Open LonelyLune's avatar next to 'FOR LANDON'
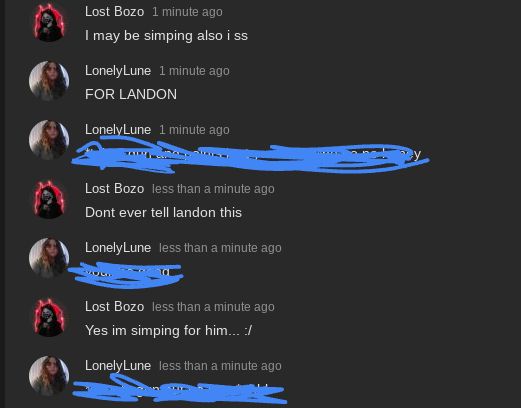 (x=49, y=81)
